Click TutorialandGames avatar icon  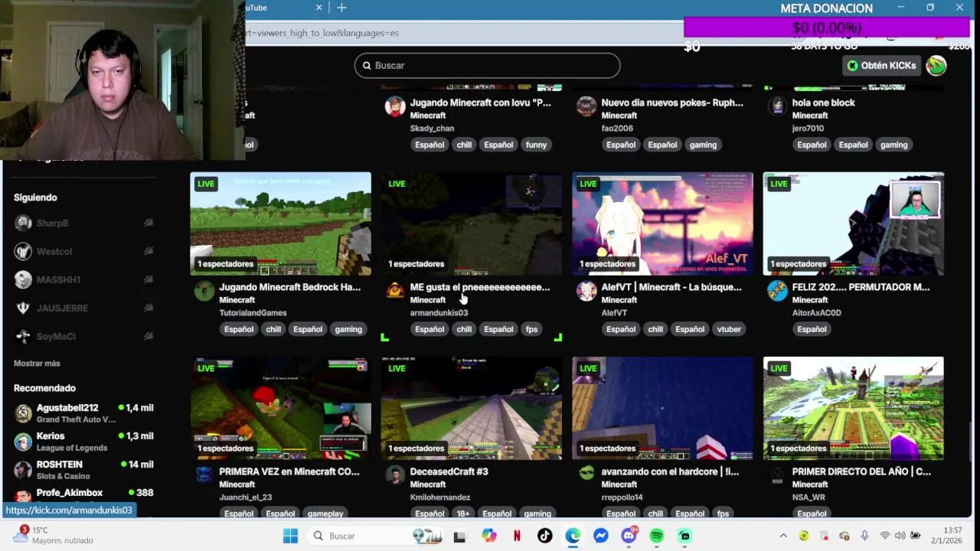coord(204,291)
